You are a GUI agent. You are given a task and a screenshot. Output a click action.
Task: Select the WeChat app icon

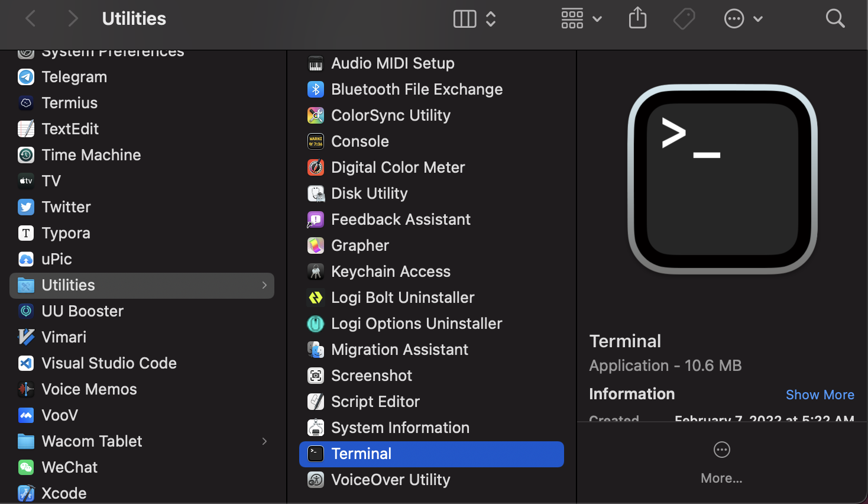point(26,467)
